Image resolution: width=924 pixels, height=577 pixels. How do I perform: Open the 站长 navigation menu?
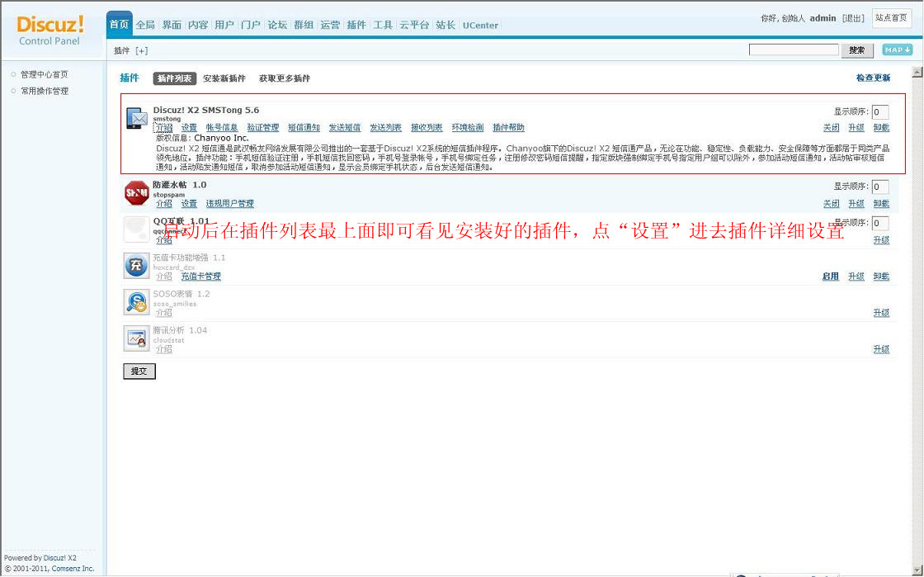[445, 25]
